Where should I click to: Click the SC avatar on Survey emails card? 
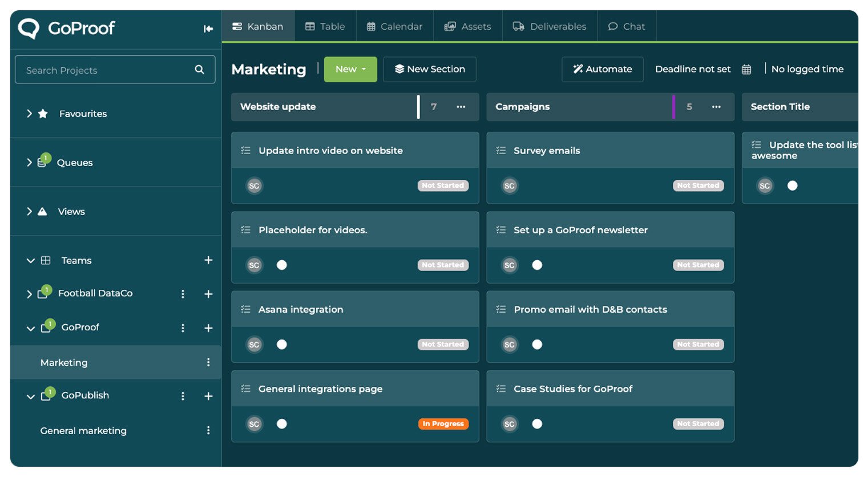click(x=509, y=185)
